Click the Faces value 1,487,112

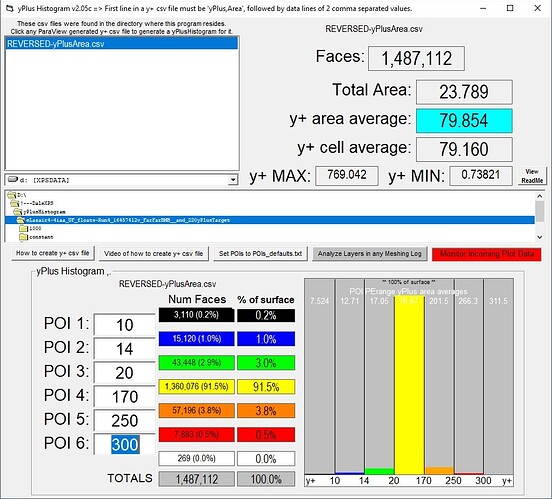click(416, 58)
